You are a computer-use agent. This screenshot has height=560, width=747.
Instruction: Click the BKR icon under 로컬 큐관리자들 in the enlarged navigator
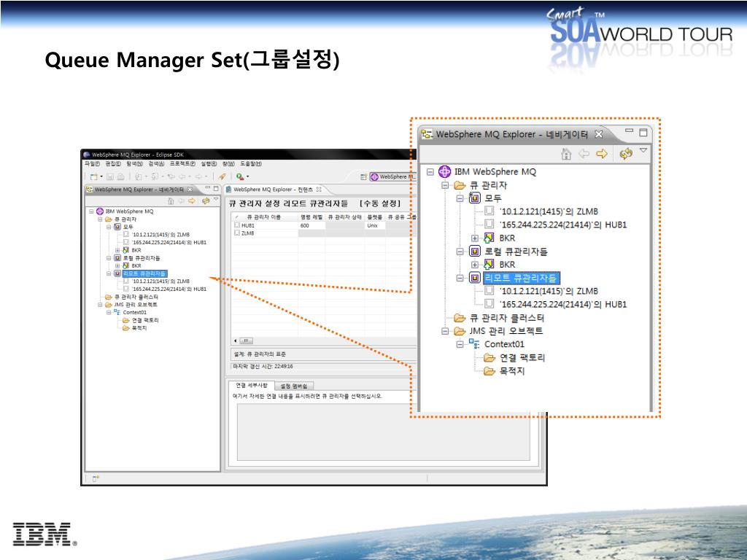489,264
